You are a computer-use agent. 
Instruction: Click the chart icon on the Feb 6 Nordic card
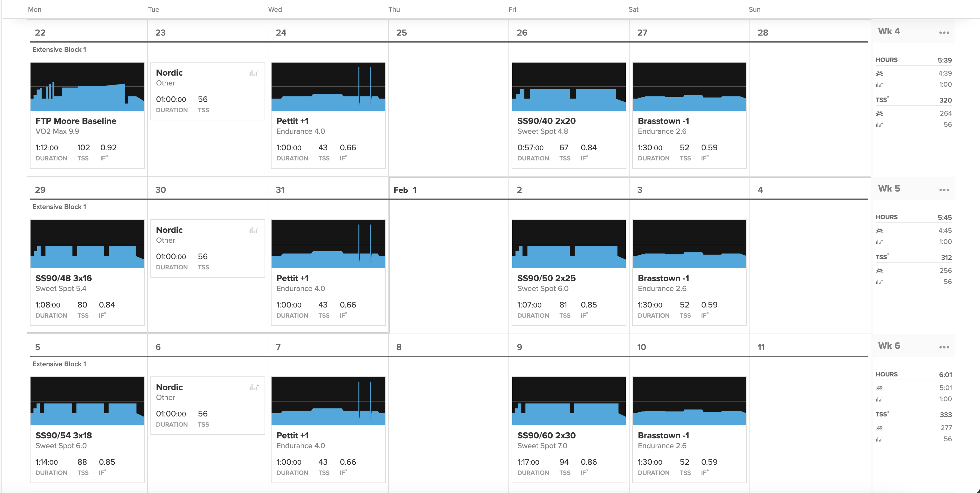click(x=254, y=387)
